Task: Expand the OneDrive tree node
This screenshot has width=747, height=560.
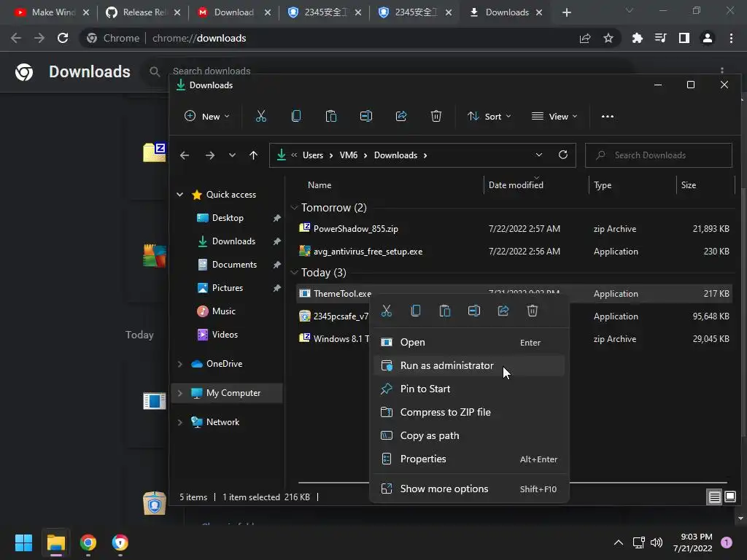Action: pyautogui.click(x=180, y=364)
